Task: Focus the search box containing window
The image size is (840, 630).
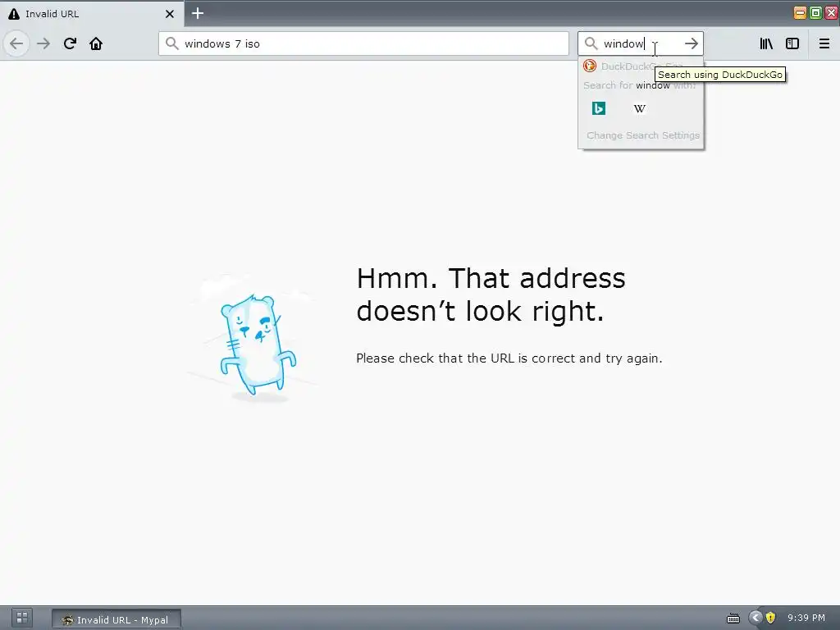Action: [x=640, y=43]
